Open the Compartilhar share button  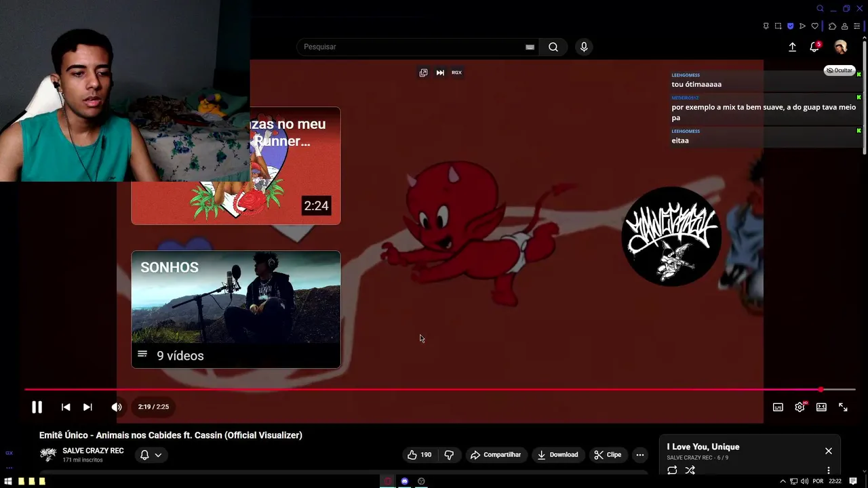(x=496, y=455)
